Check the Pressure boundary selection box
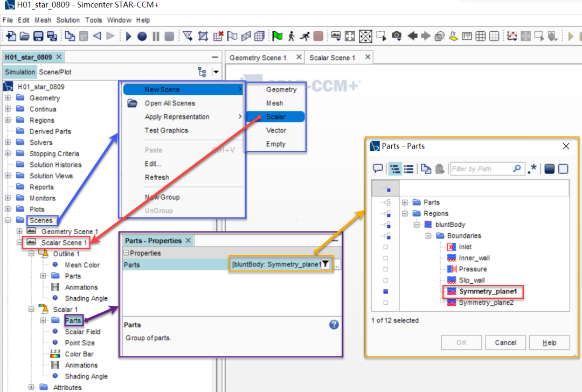Screen dimensions: 582x392 [386, 269]
